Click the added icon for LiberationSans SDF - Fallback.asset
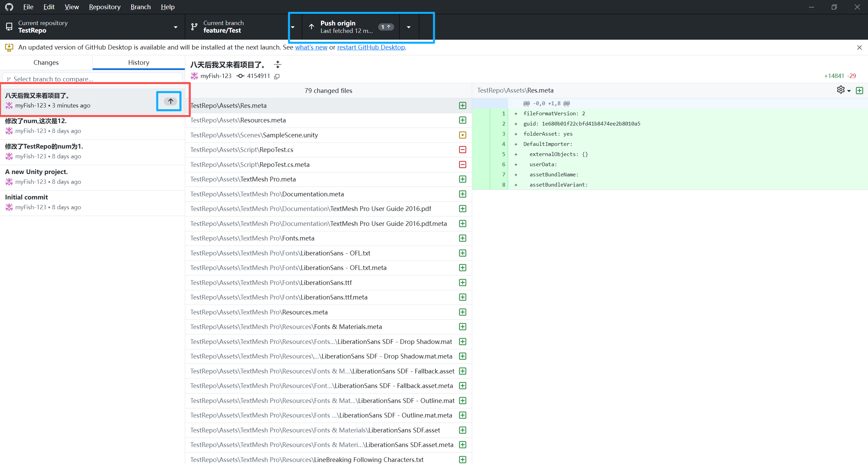The height and width of the screenshot is (464, 868). click(462, 371)
